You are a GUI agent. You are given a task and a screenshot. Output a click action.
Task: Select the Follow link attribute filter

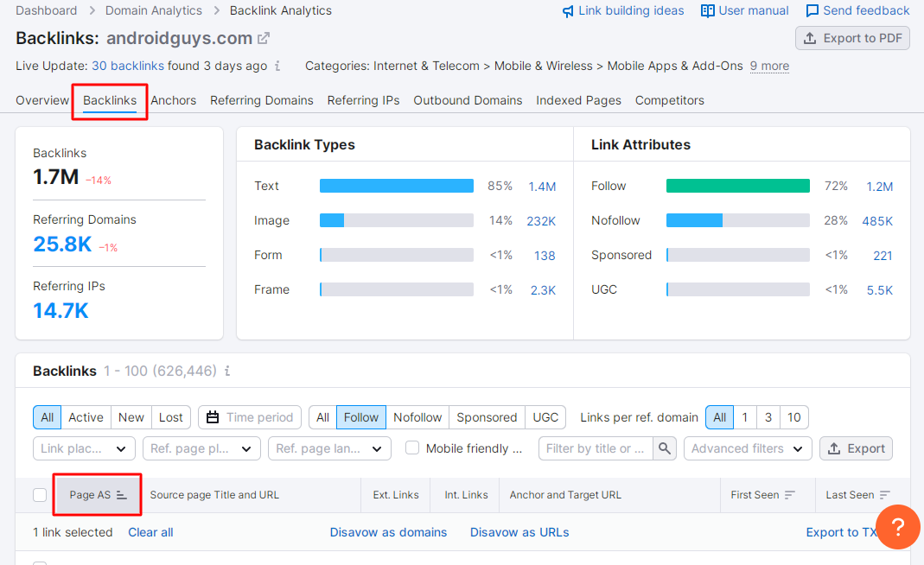pos(361,417)
